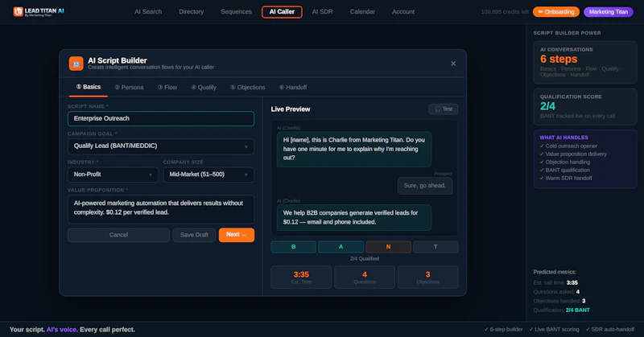Click the Lead Titan AI logo

(x=39, y=12)
